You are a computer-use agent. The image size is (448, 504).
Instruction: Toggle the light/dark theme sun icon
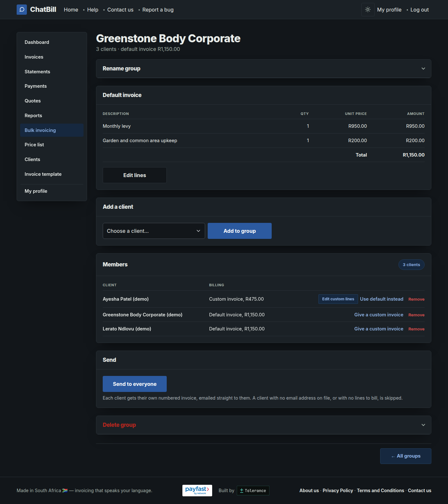368,10
